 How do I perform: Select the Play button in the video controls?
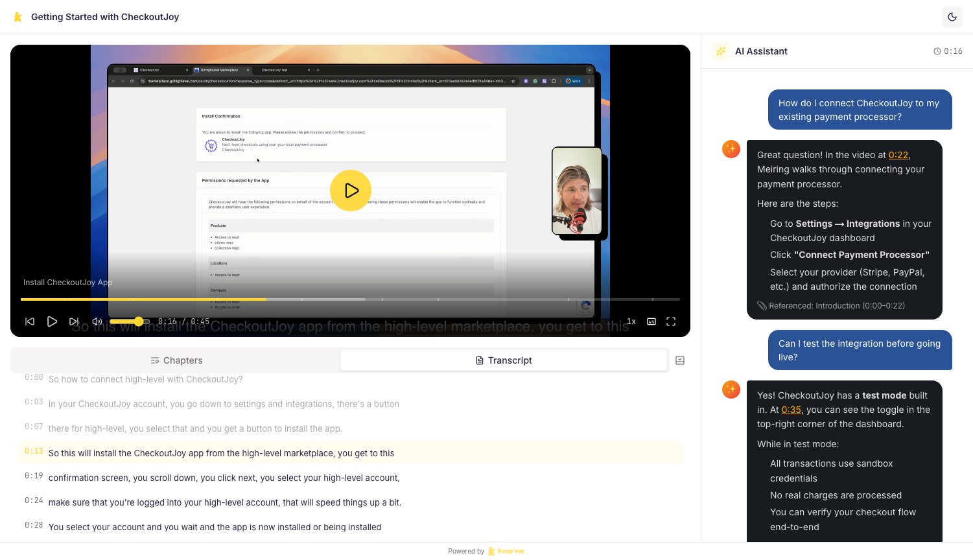tap(52, 321)
